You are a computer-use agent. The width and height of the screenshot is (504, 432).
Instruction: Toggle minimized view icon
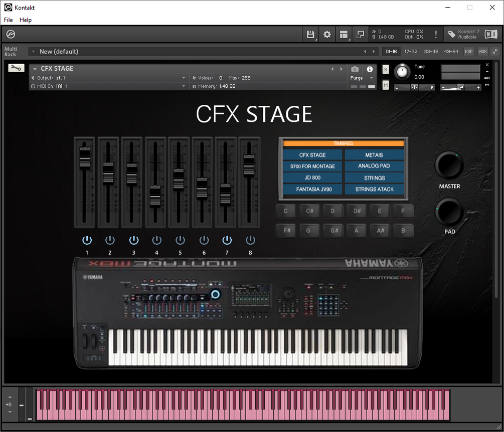coord(360,35)
